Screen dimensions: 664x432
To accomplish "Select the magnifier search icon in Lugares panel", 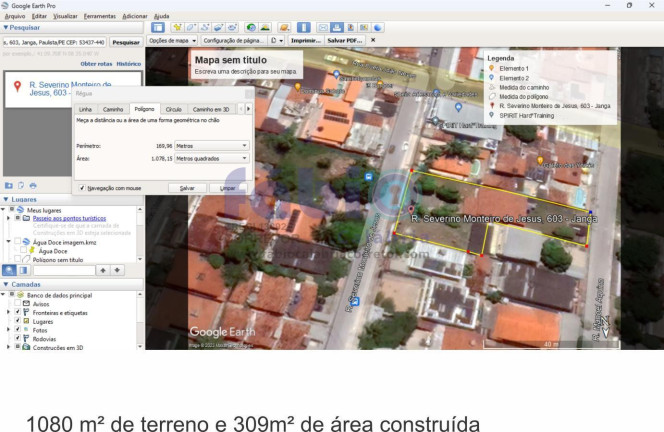I will tap(9, 270).
